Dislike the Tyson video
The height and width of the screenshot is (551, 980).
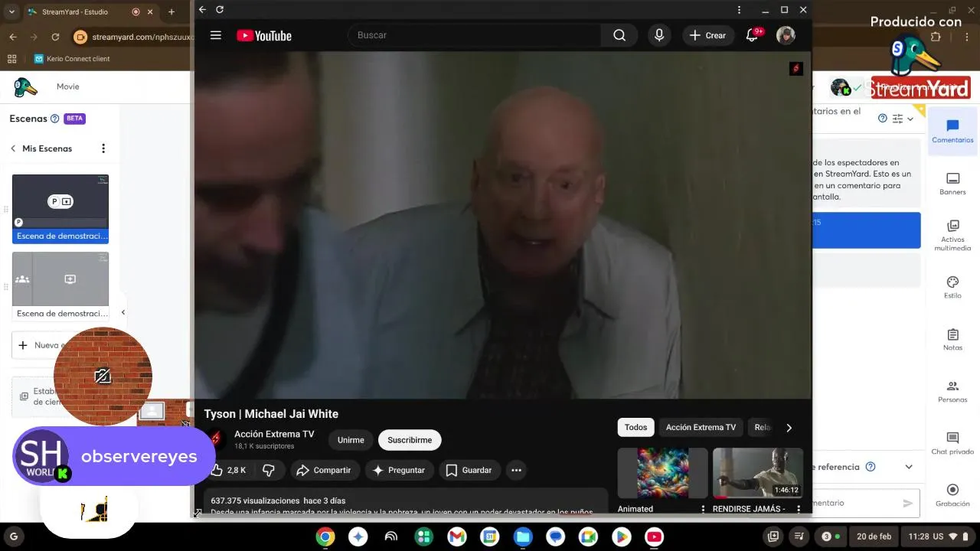269,470
